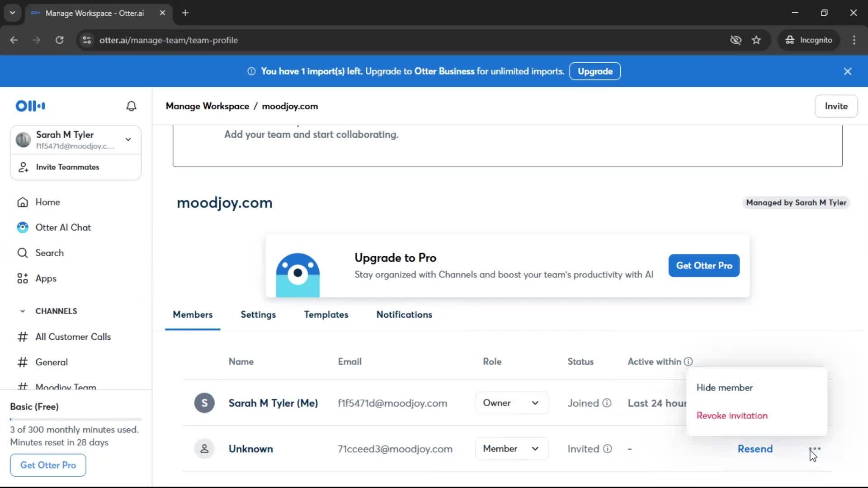
Task: Open the Owner role dropdown
Action: click(x=512, y=403)
